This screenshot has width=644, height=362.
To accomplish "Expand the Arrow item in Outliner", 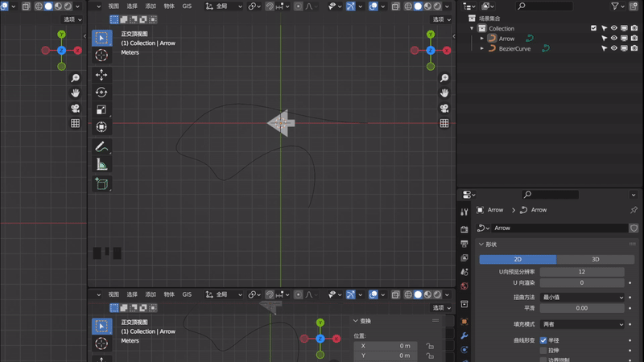I will click(x=481, y=38).
